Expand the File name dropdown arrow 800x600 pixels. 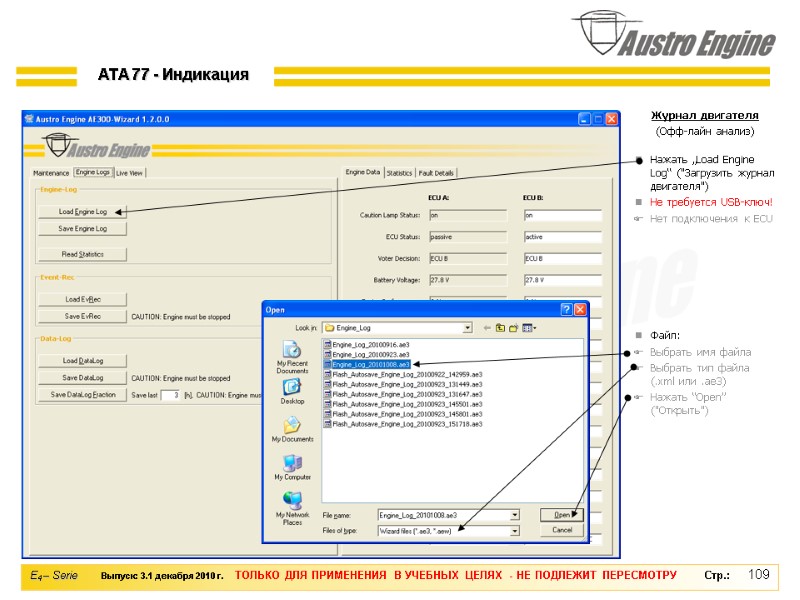(515, 515)
